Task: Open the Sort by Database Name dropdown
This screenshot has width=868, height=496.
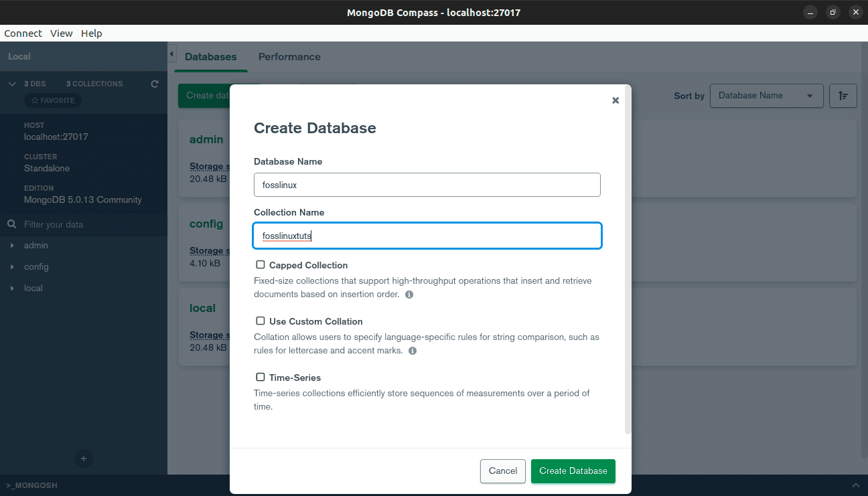Action: pos(766,96)
